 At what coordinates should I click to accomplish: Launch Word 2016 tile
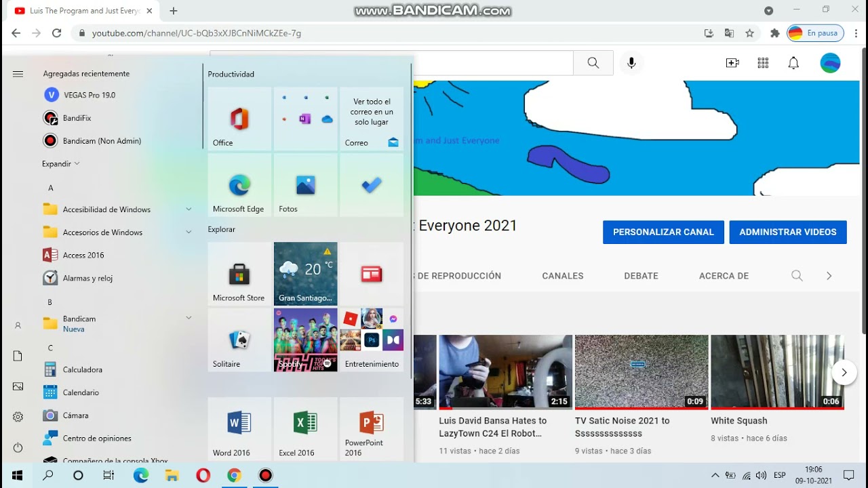[x=239, y=429]
